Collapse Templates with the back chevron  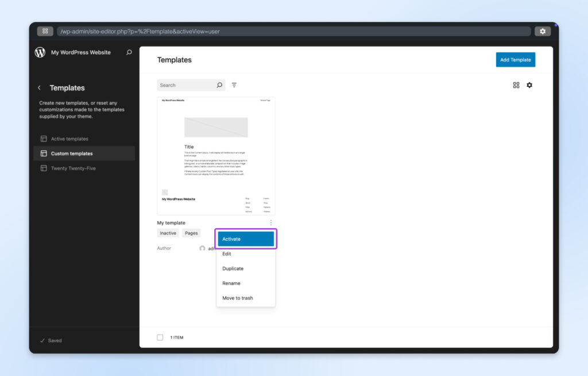click(39, 87)
